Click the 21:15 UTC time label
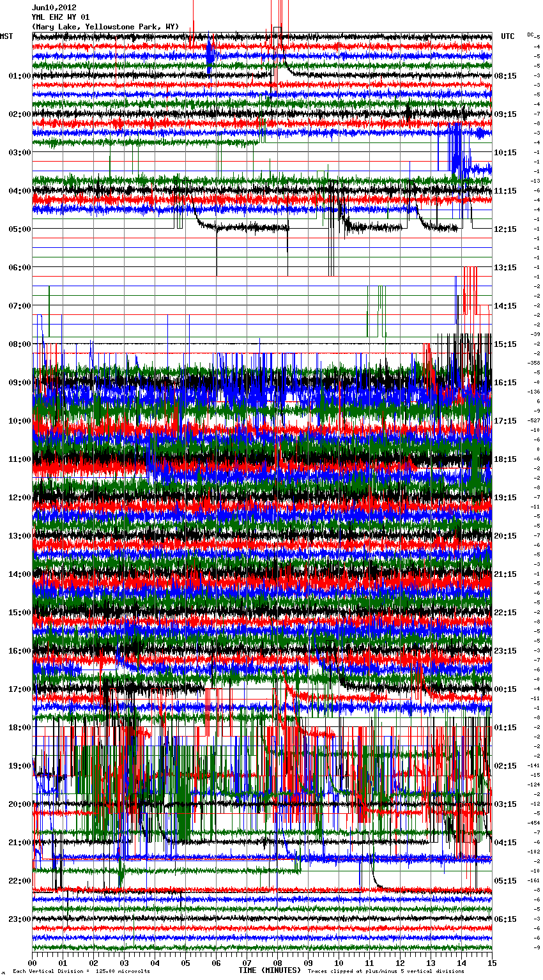 tap(505, 574)
